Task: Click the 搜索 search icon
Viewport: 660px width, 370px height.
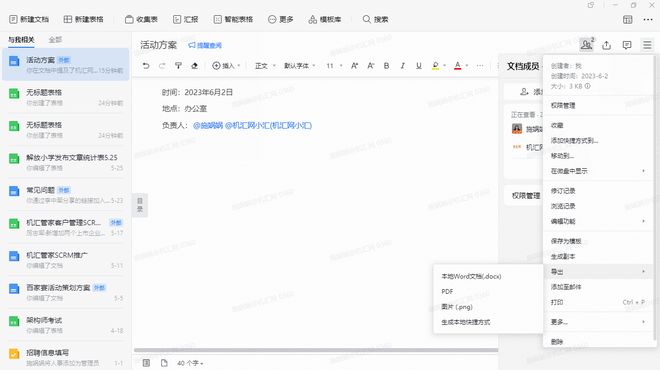Action: [367, 19]
